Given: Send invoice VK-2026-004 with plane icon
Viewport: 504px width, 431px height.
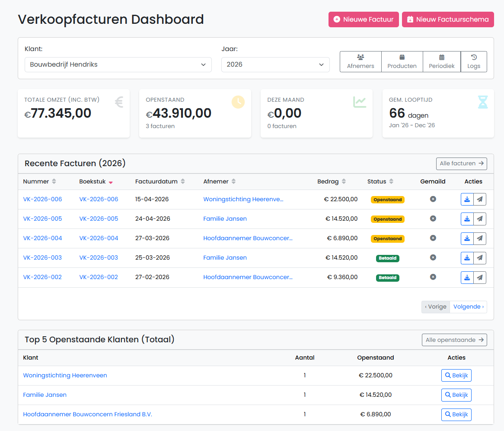Looking at the screenshot, I should tap(479, 238).
